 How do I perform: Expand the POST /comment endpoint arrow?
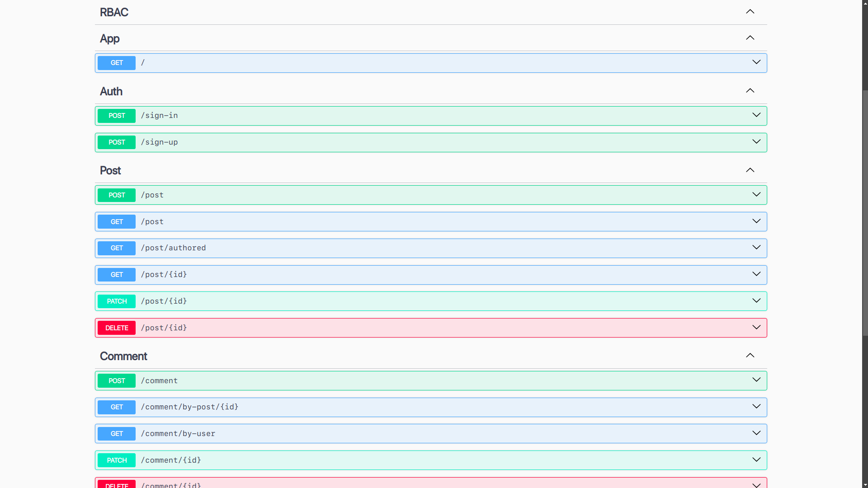(x=756, y=380)
